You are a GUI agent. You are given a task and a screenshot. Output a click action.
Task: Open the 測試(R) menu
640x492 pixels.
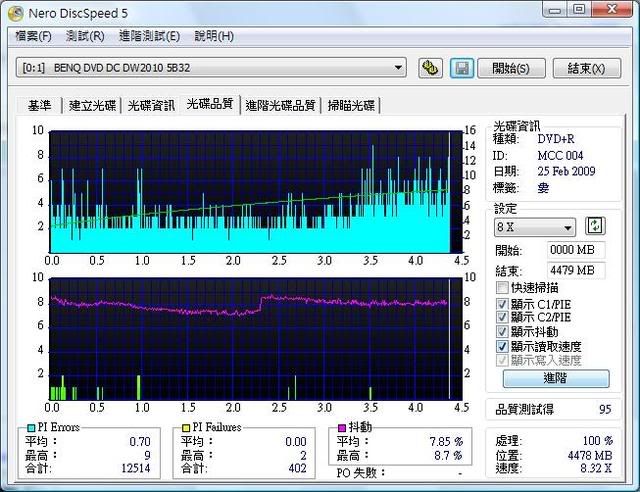85,36
